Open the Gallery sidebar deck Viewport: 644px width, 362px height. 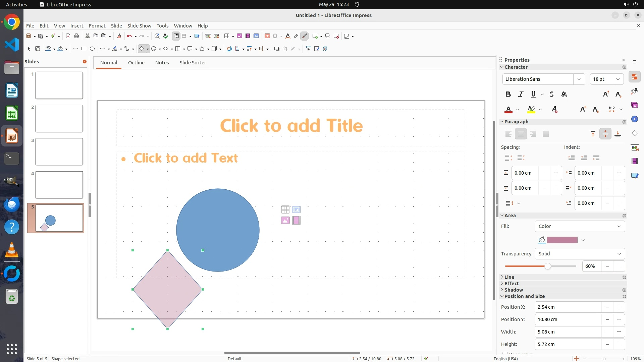tap(634, 105)
